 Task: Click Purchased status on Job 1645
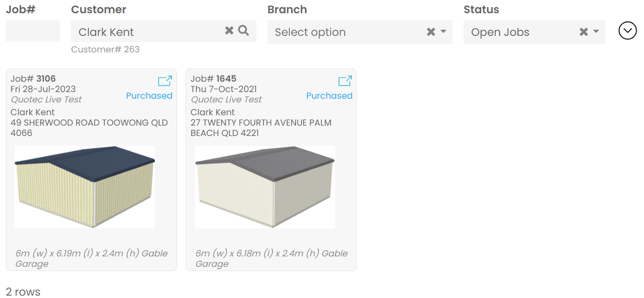tap(329, 96)
